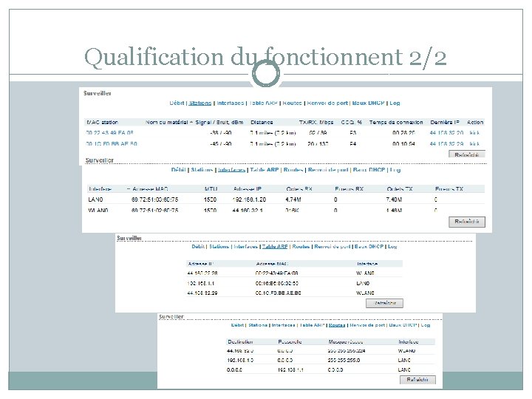
Task: Click Rafraîchir button under the ARP table
Action: point(384,303)
